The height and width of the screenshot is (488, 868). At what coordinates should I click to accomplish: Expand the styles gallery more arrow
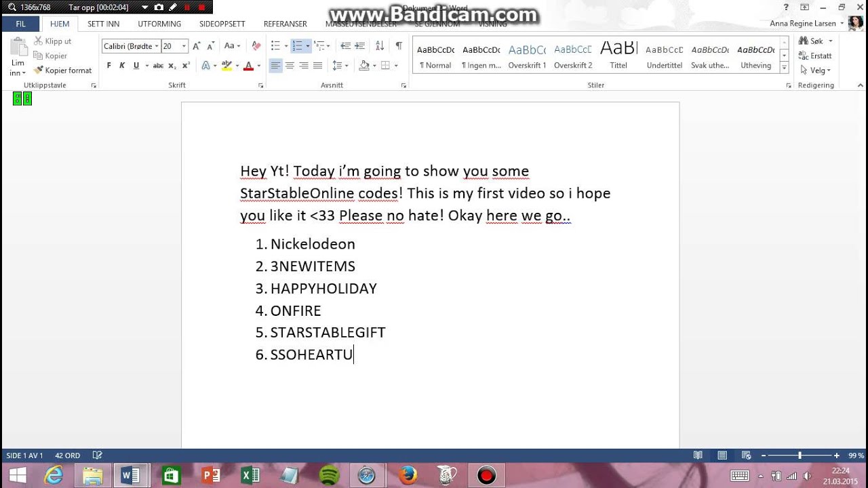[x=785, y=68]
